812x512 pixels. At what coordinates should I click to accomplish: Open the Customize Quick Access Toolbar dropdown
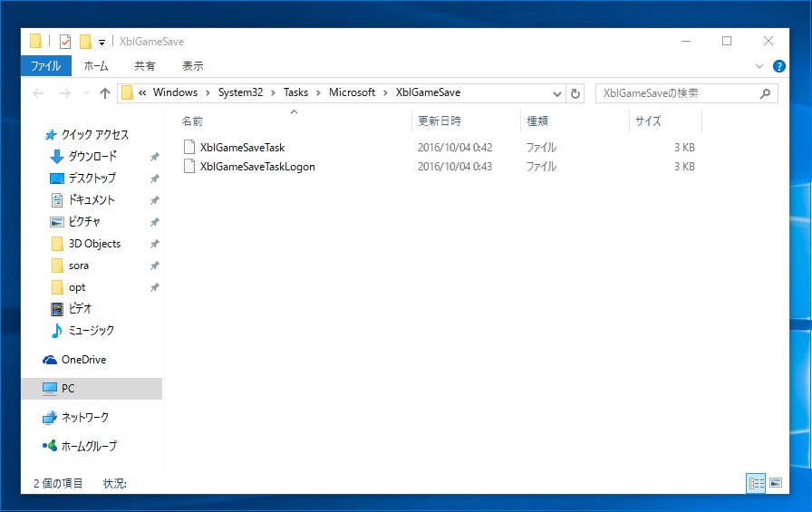point(102,42)
